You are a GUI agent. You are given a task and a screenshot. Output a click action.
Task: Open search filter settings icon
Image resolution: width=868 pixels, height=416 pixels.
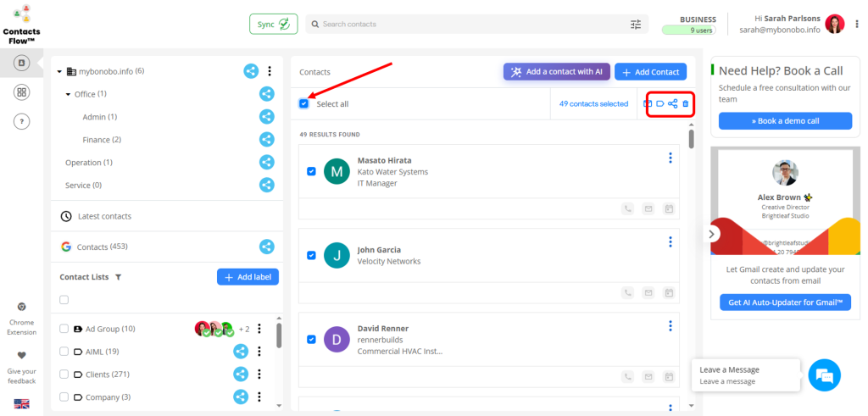[x=636, y=25]
